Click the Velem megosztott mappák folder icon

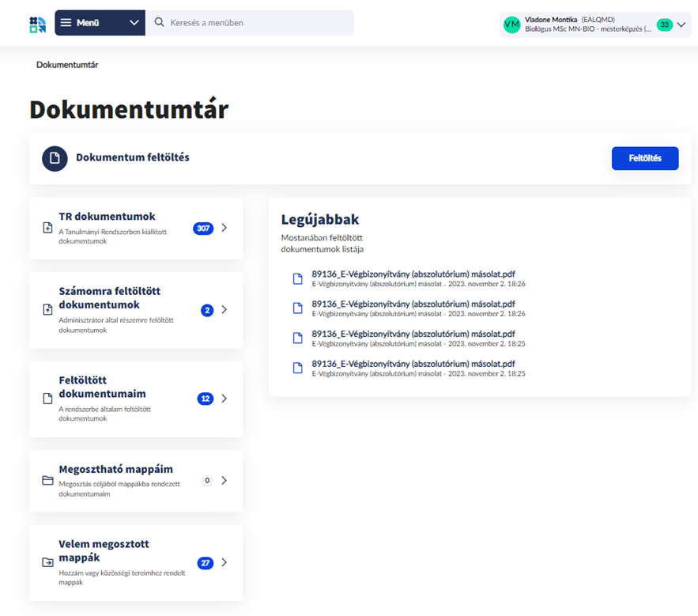pyautogui.click(x=47, y=562)
